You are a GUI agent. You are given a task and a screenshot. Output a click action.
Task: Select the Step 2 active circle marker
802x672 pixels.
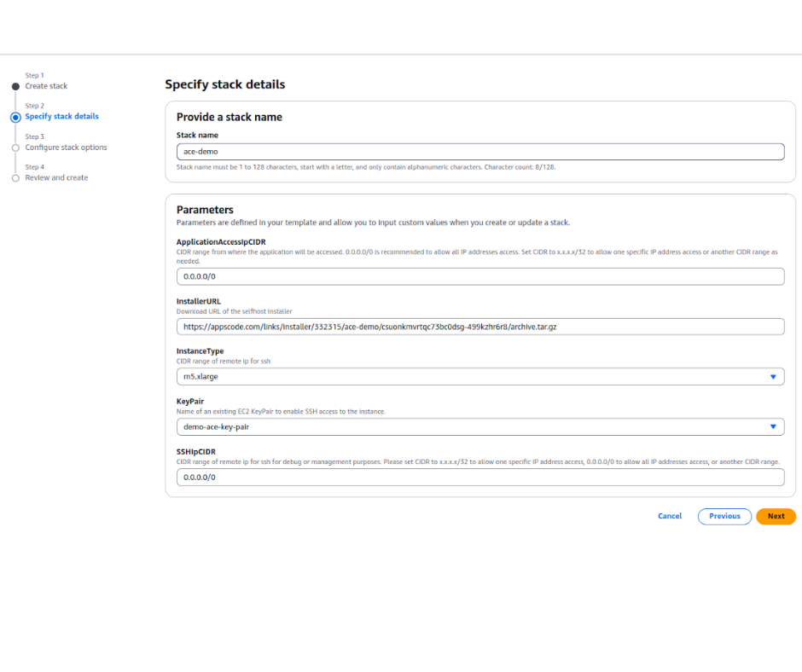click(15, 117)
